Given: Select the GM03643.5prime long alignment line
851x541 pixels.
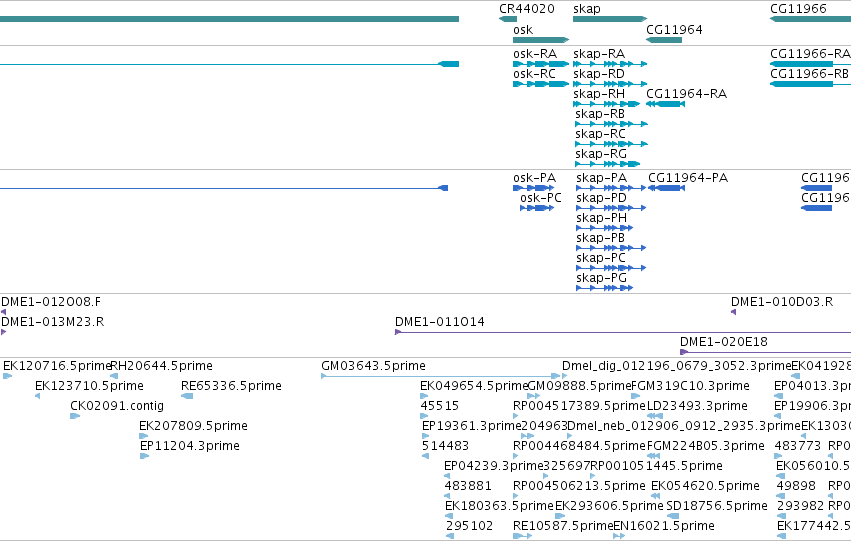Looking at the screenshot, I should 441,376.
